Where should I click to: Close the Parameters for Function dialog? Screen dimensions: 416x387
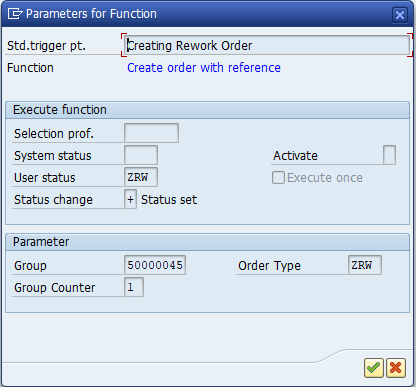click(x=400, y=15)
